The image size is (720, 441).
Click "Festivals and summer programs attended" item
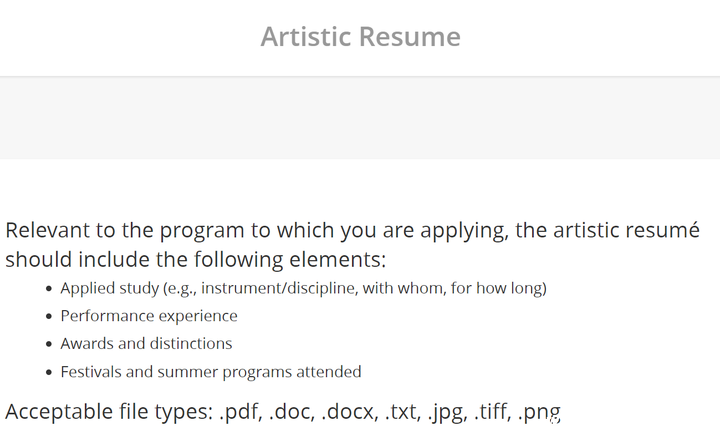[211, 372]
